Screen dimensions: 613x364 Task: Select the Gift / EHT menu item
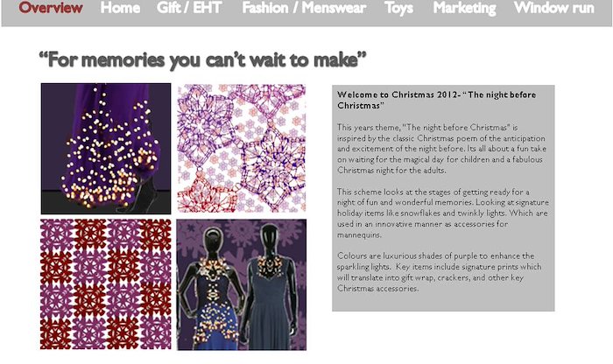[189, 8]
